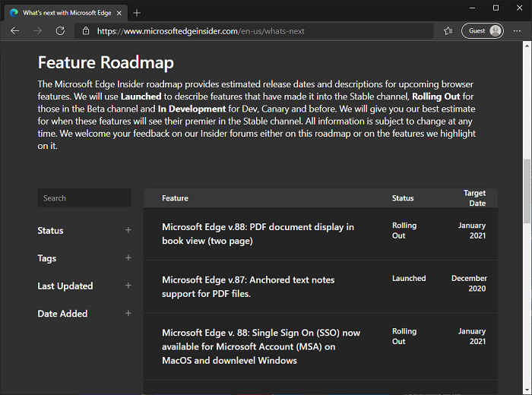Click the roadmap Search field
The image size is (532, 395).
[84, 198]
